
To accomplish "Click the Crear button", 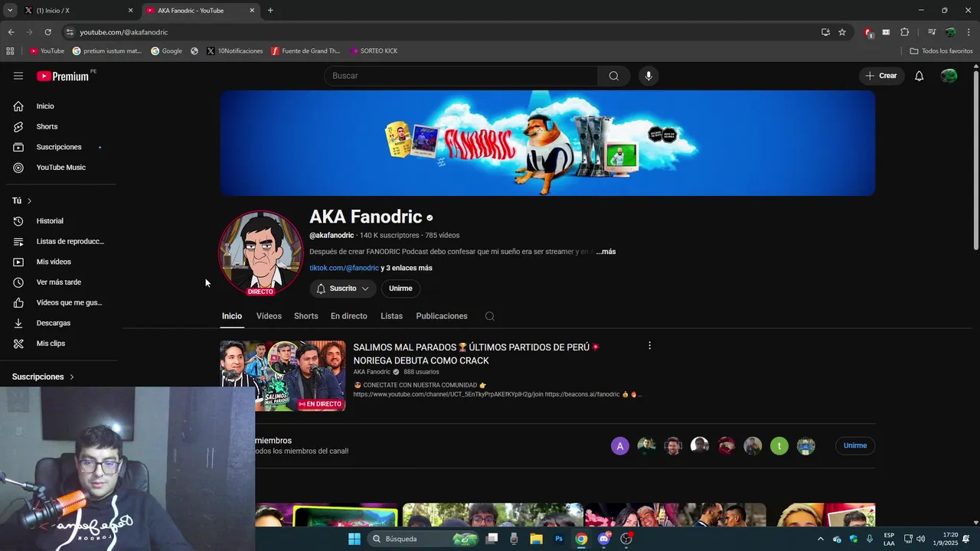I will 881,76.
